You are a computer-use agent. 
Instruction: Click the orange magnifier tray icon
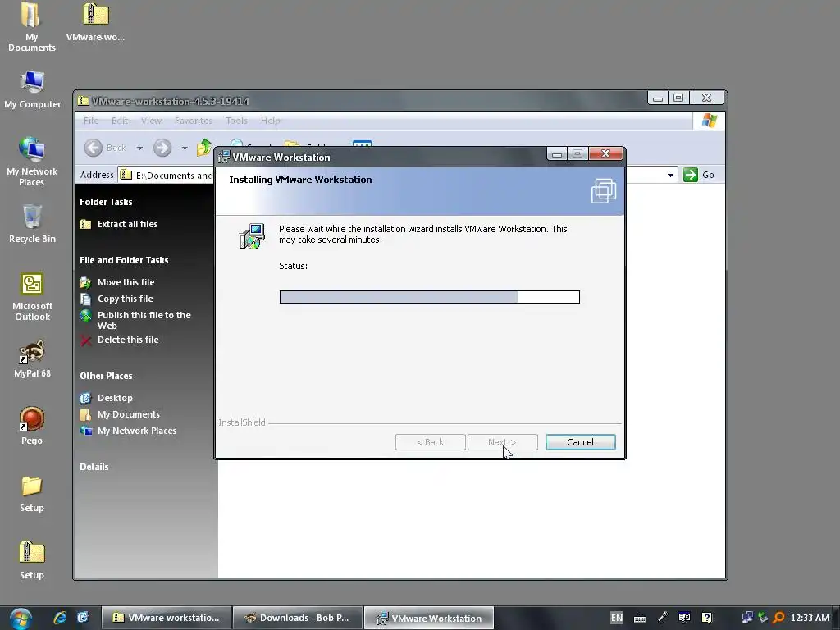click(x=779, y=618)
